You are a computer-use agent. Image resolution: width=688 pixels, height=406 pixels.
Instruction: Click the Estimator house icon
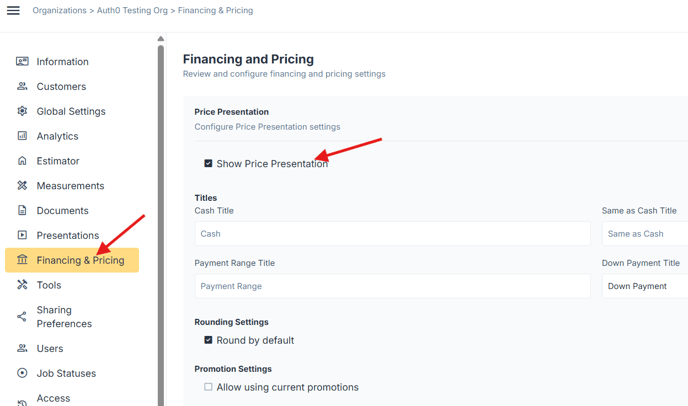pyautogui.click(x=22, y=161)
